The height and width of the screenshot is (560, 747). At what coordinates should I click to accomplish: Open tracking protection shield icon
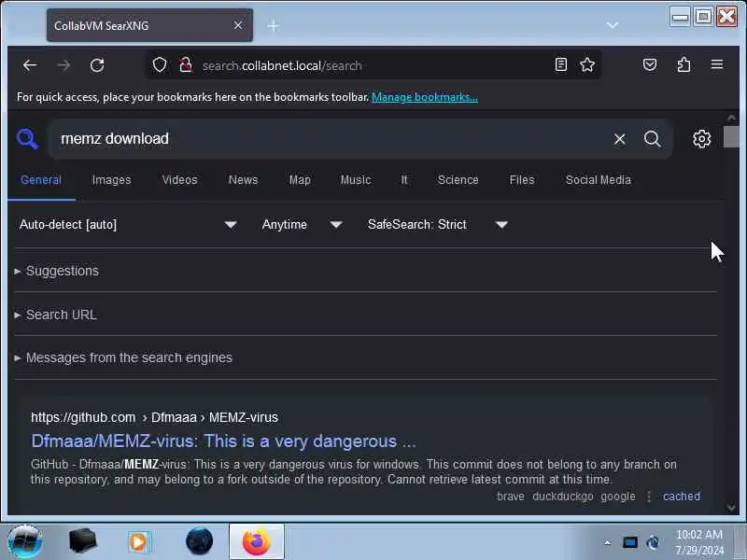(160, 64)
